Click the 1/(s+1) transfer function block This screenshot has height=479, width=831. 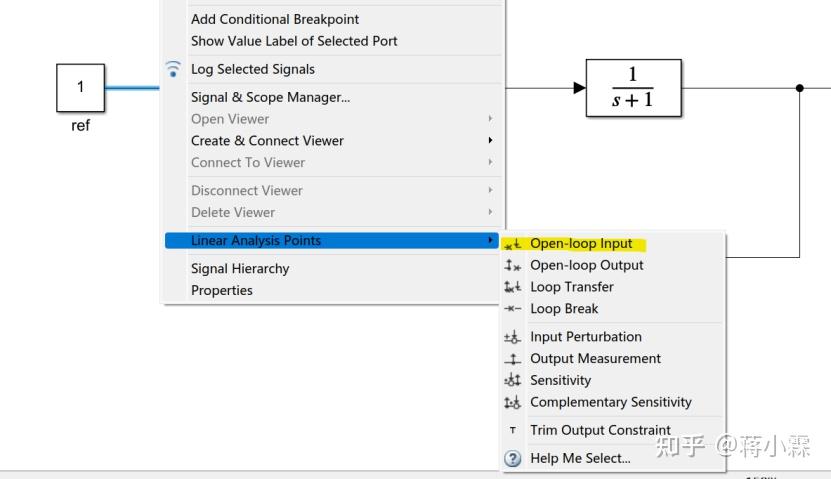tap(633, 88)
